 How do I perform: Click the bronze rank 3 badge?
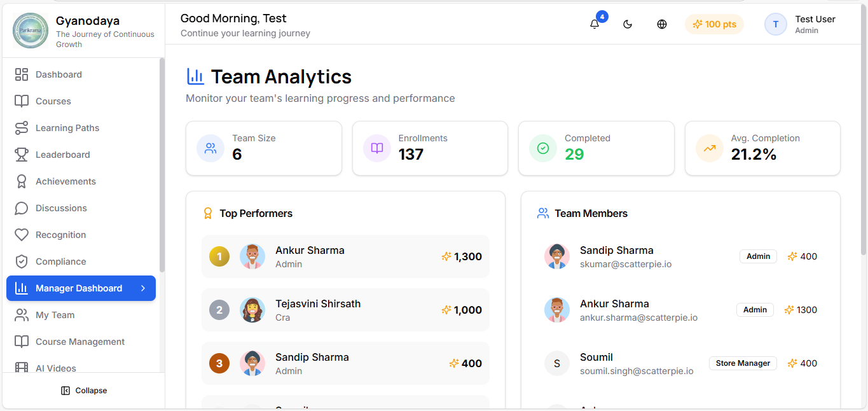(x=219, y=363)
